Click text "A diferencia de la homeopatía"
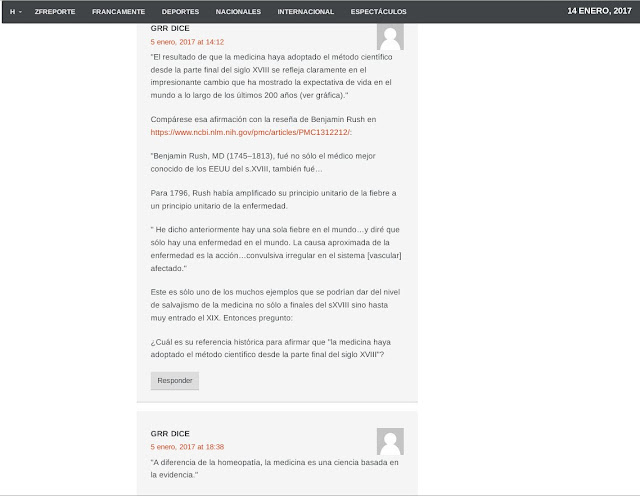This screenshot has height=496, width=640. (x=274, y=469)
